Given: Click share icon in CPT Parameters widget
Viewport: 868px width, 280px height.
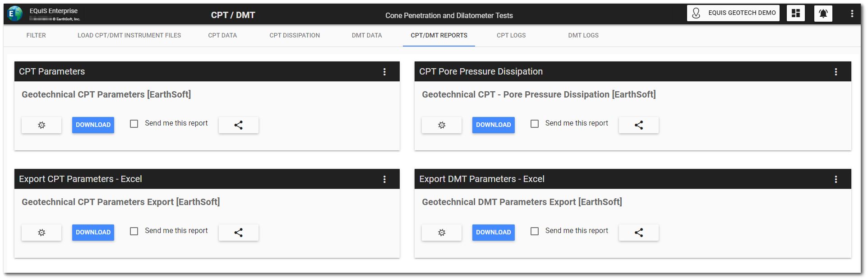Looking at the screenshot, I should tap(239, 125).
